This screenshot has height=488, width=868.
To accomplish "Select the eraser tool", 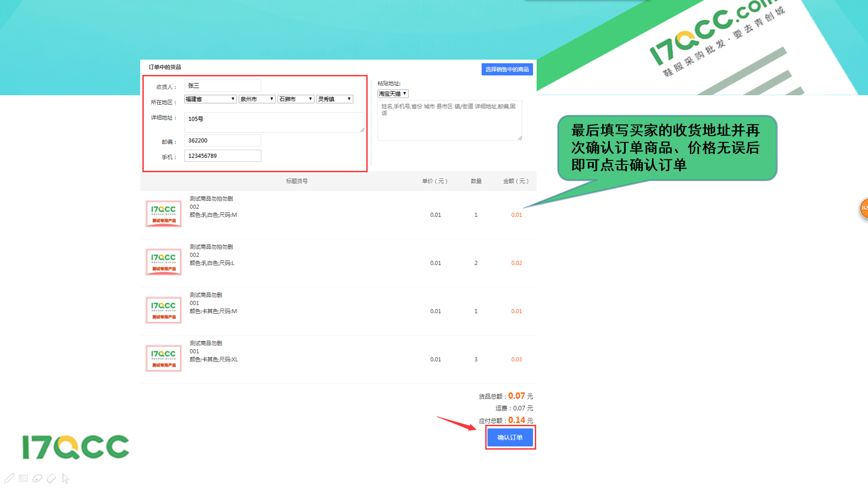I will pos(52,478).
